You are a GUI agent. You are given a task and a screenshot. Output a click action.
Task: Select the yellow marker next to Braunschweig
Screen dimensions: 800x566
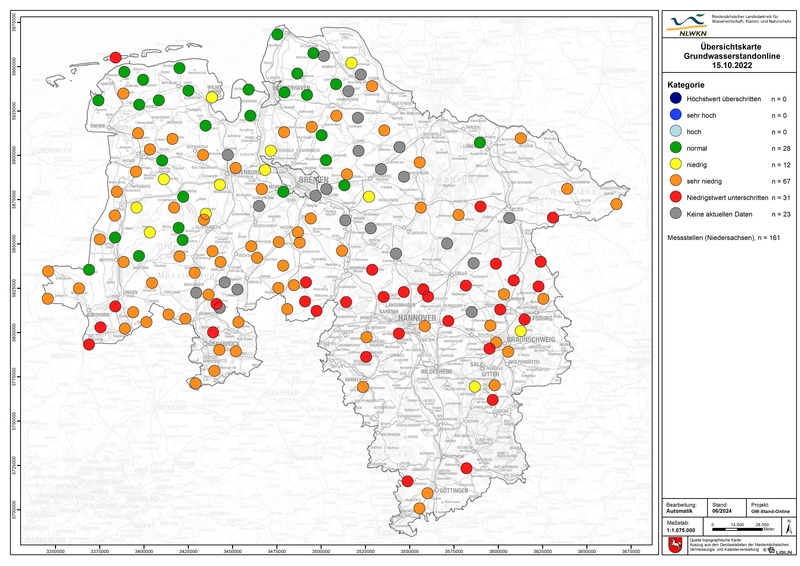(520, 330)
